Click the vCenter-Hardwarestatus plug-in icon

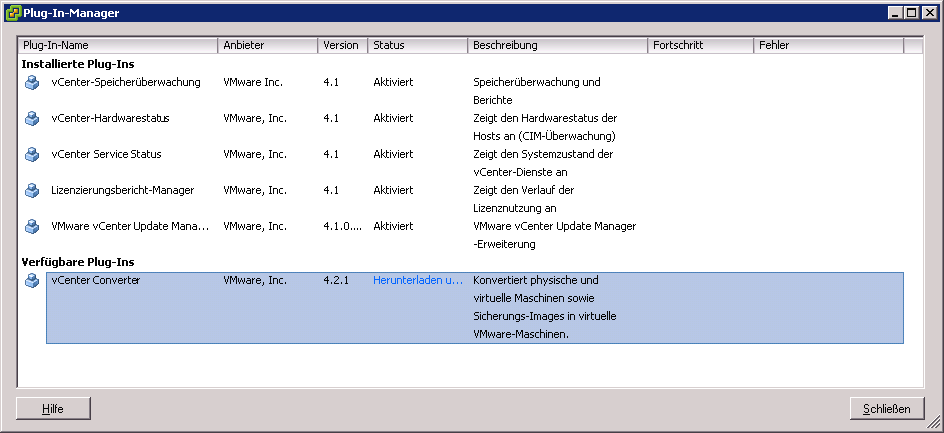(x=32, y=119)
